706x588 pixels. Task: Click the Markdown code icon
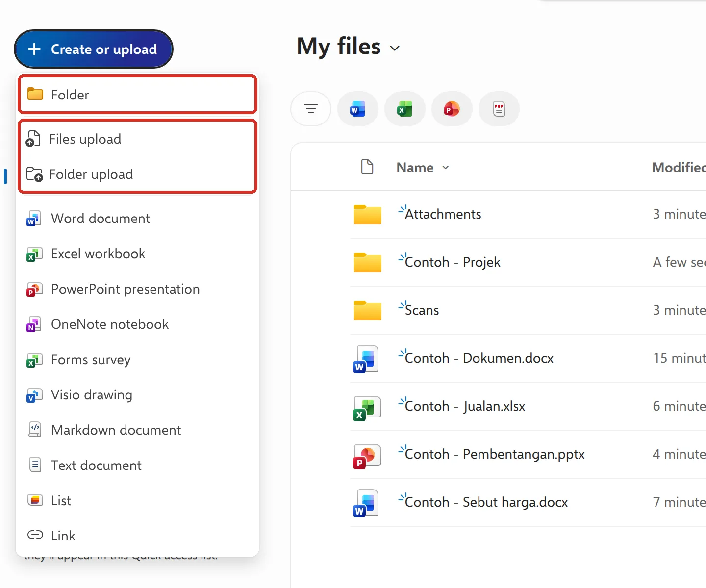point(35,429)
